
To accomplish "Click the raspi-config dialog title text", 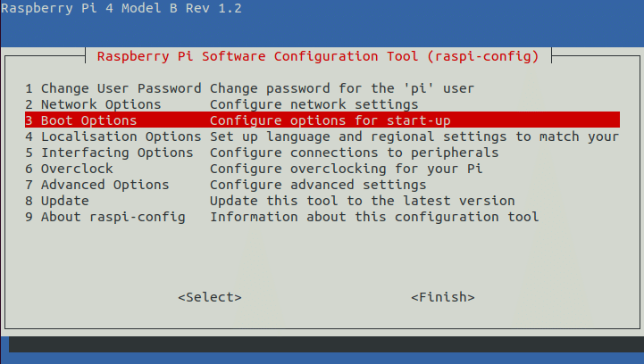I will coord(318,56).
